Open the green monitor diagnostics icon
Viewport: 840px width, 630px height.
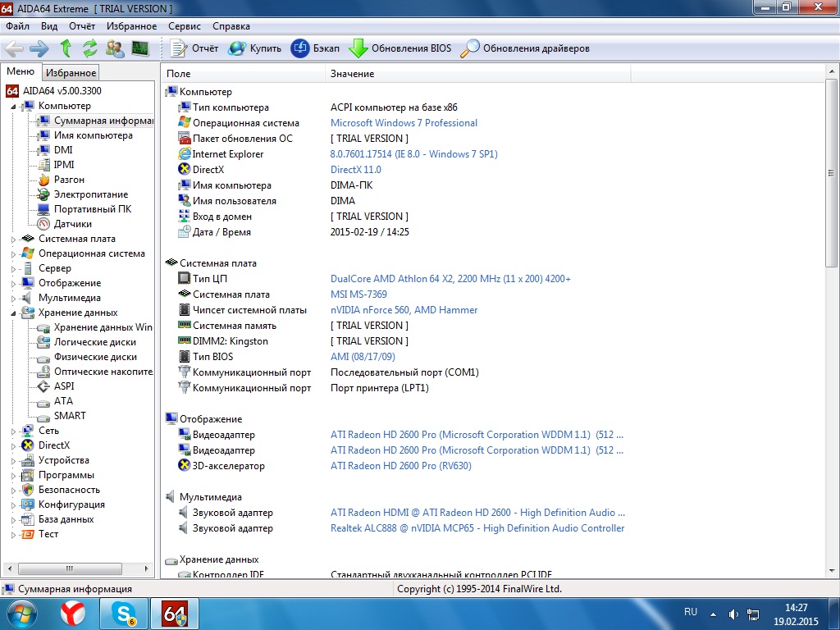tap(139, 48)
